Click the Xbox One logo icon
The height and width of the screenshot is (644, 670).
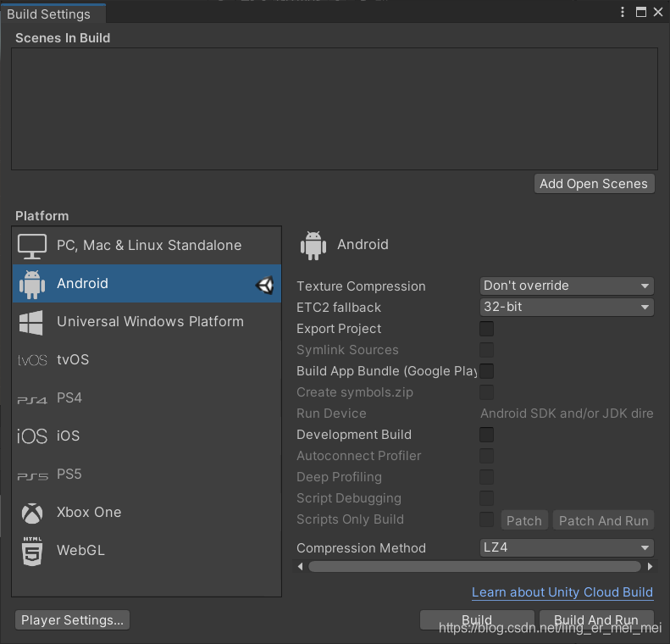[x=32, y=513]
